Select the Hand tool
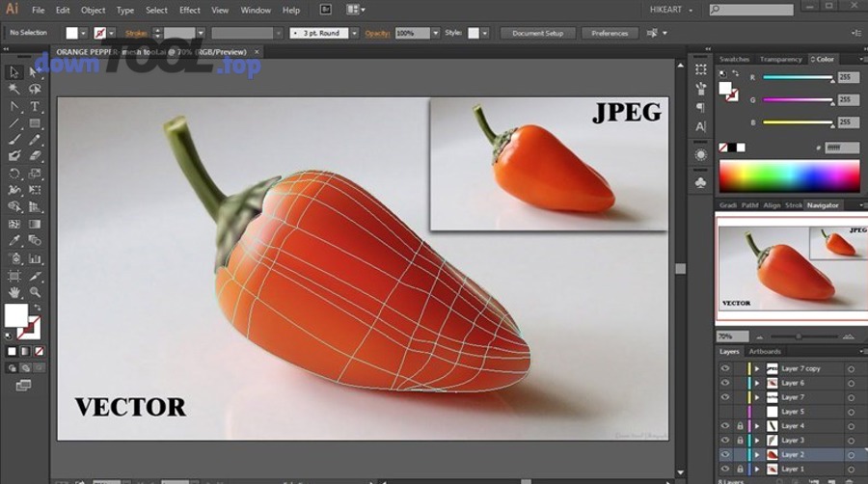 (14, 292)
